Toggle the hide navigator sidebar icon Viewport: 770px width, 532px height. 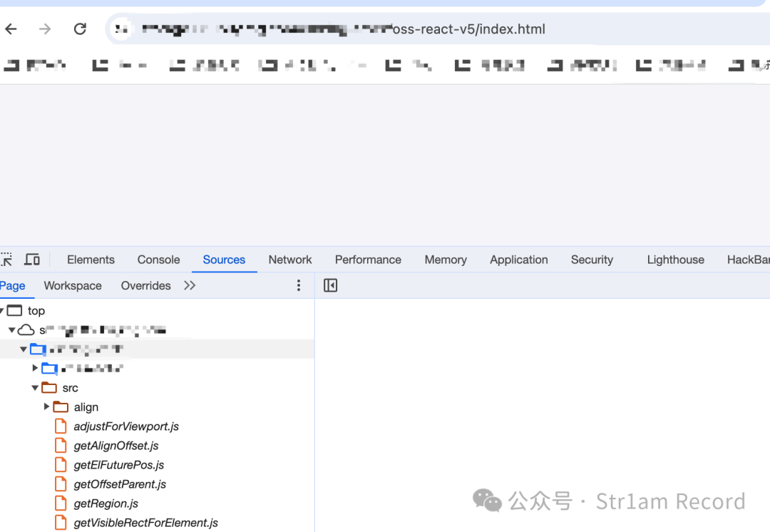pos(331,285)
